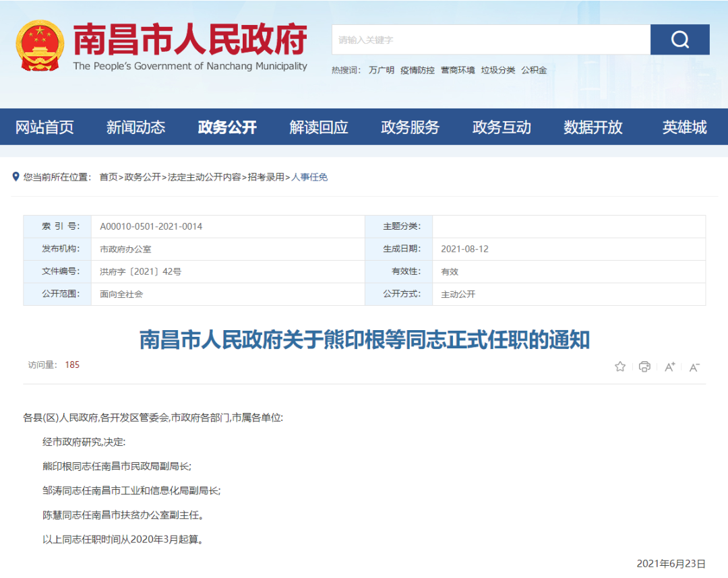The height and width of the screenshot is (578, 728).
Task: Click document number 洪府字〔2021〕42号
Action: click(141, 272)
